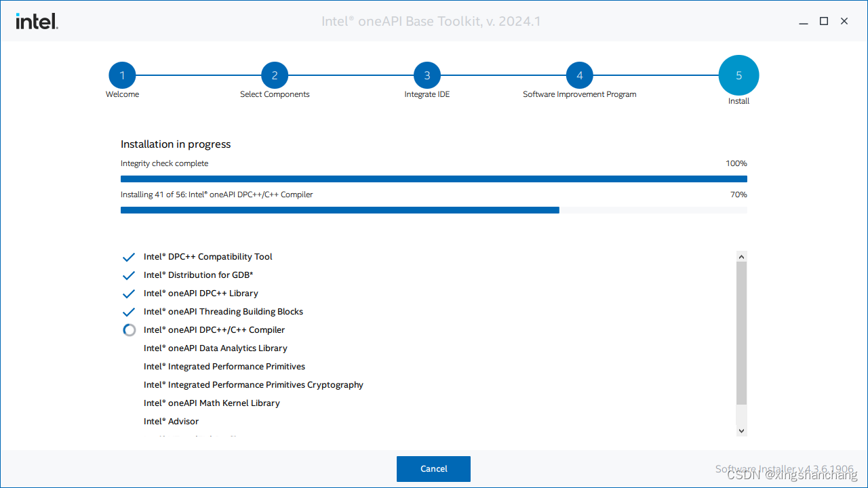Click Intel oneAPI Math Kernel Library text
868x488 pixels.
212,403
